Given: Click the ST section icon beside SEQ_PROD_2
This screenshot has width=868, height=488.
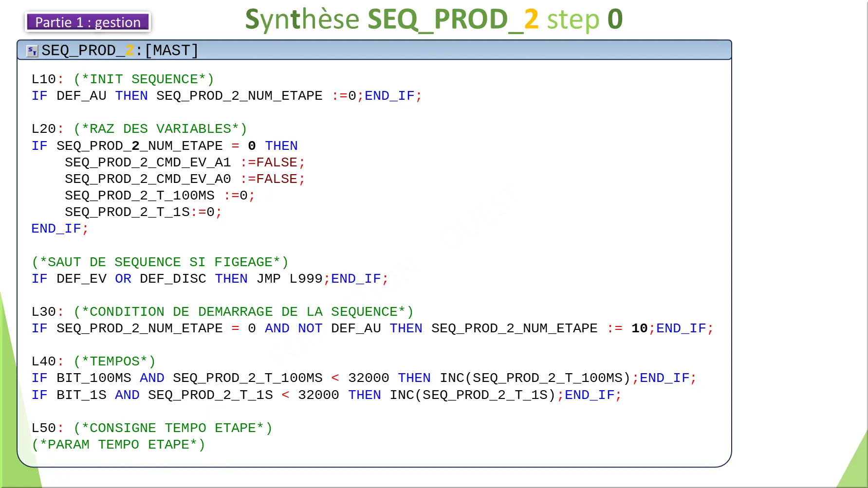Looking at the screenshot, I should point(32,50).
